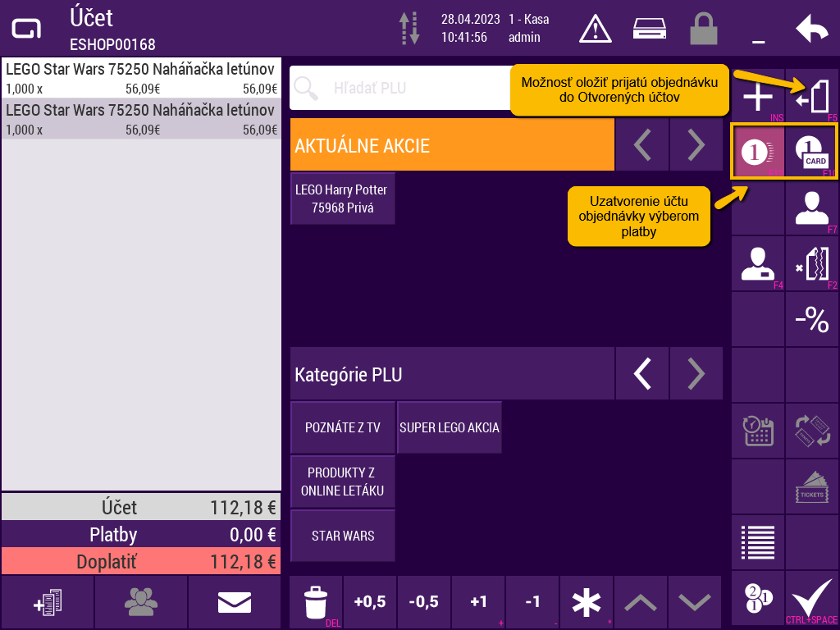Open the envelope message icon
The height and width of the screenshot is (630, 840).
click(234, 603)
